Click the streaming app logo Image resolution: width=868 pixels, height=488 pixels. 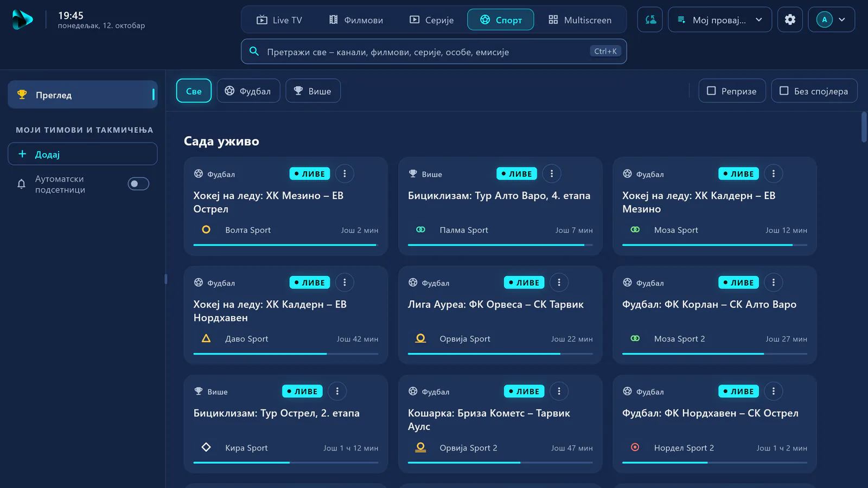click(22, 20)
